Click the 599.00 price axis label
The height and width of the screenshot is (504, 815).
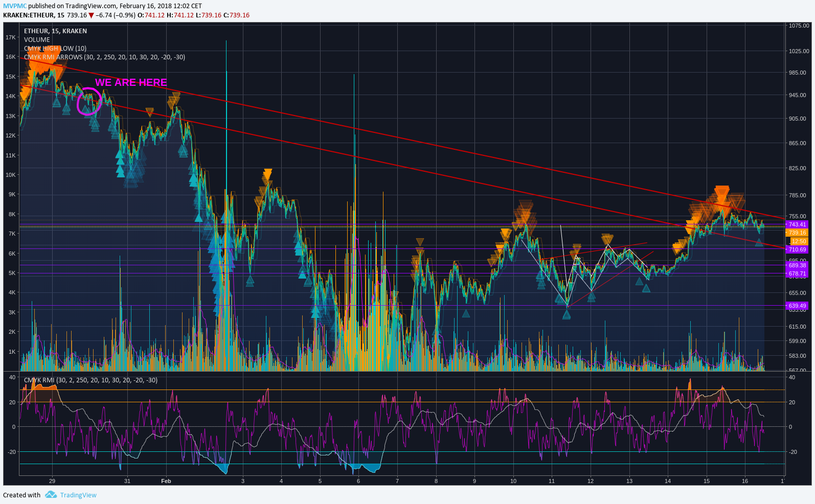click(797, 341)
